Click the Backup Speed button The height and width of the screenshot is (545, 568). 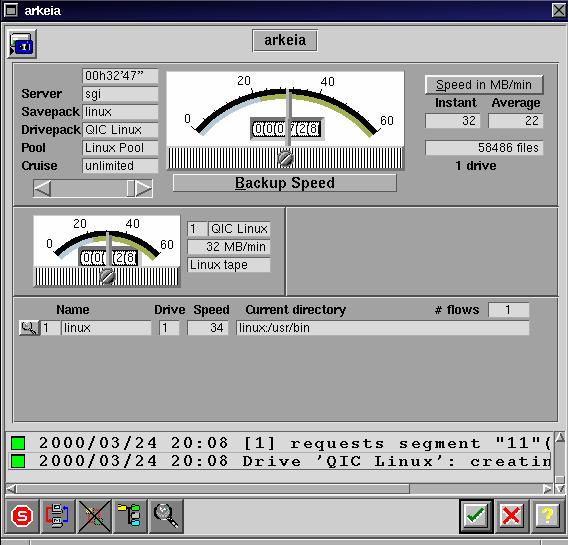[285, 183]
